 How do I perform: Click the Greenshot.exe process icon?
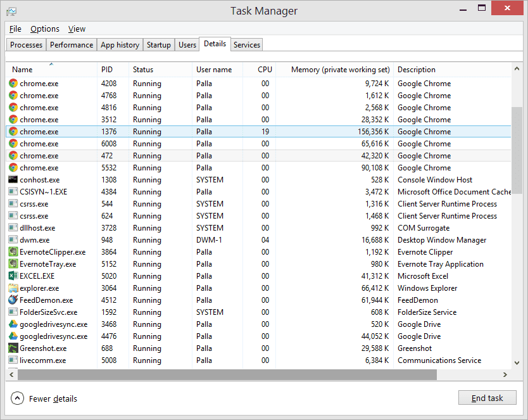pyautogui.click(x=13, y=348)
